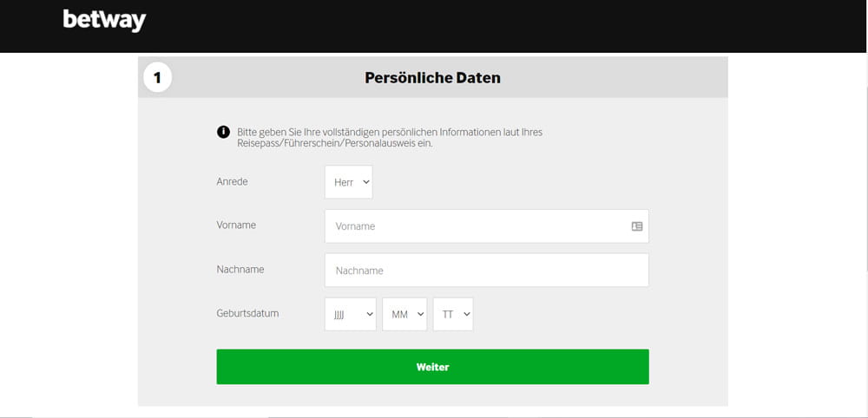The image size is (868, 418).
Task: Click the step 1 circle badge
Action: coord(157,78)
